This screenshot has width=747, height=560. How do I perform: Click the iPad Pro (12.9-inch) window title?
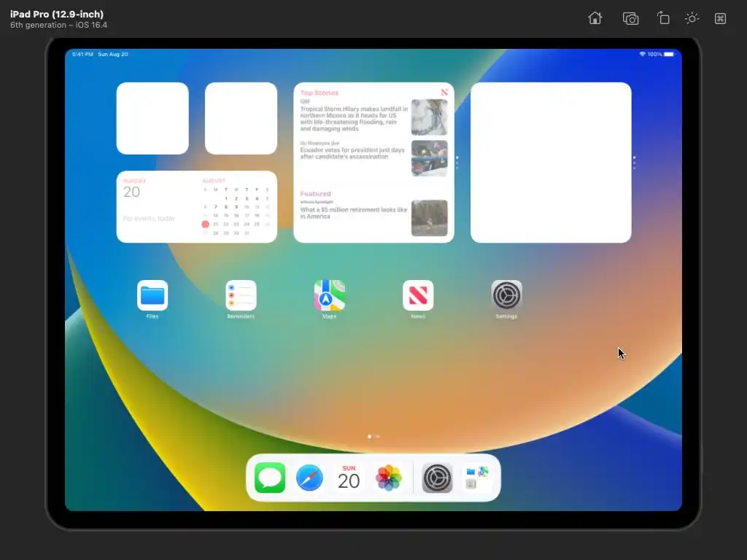pyautogui.click(x=57, y=14)
